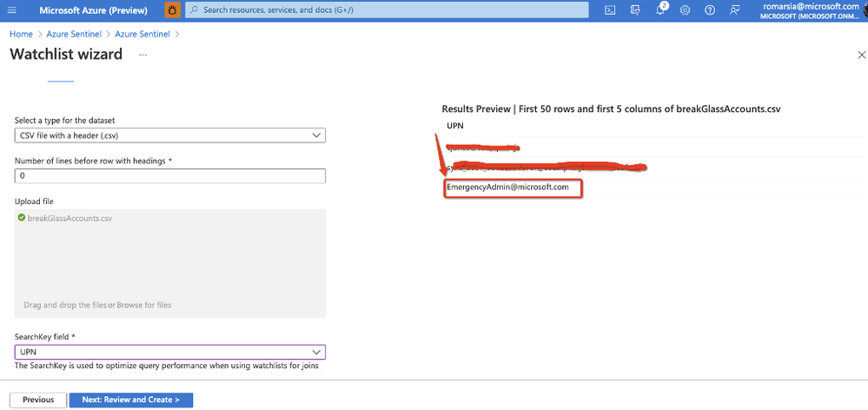Open the Help question mark icon
This screenshot has height=410, width=868.
[x=710, y=10]
